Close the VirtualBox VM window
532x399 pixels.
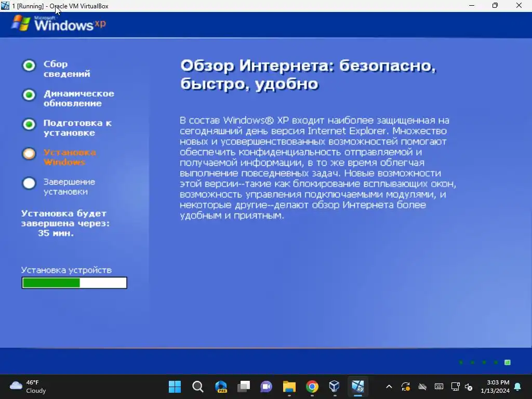pos(519,5)
